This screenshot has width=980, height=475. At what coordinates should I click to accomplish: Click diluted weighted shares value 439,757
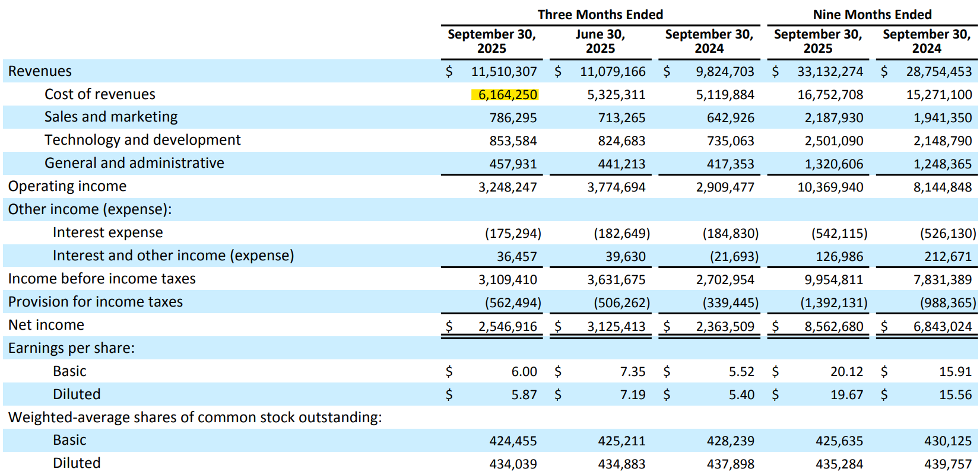coord(948,464)
